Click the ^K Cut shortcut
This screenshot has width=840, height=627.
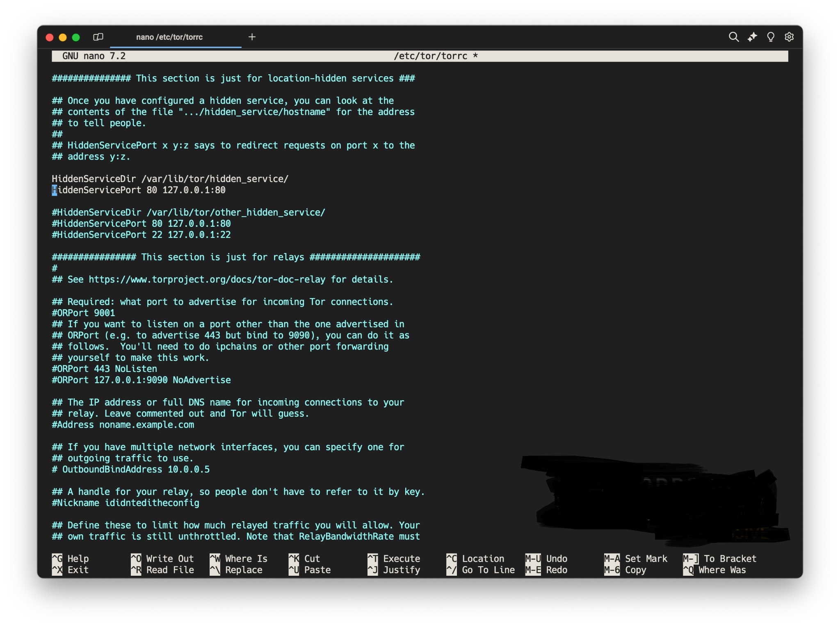tap(304, 559)
